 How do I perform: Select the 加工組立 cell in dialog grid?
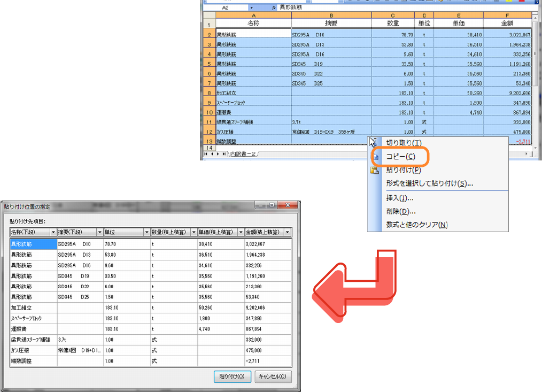pyautogui.click(x=33, y=308)
